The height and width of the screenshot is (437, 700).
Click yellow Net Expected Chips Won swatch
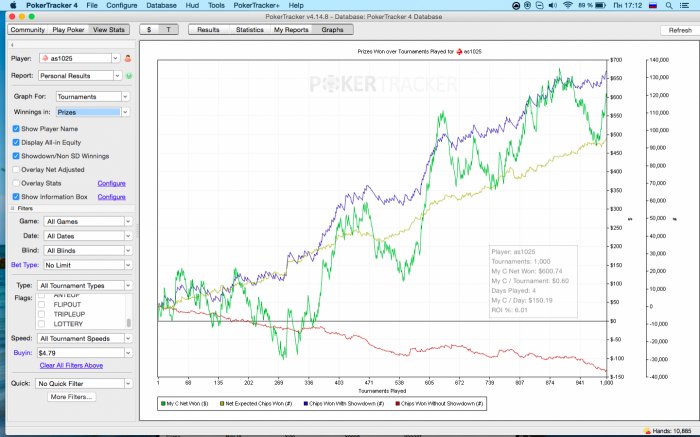pos(222,404)
